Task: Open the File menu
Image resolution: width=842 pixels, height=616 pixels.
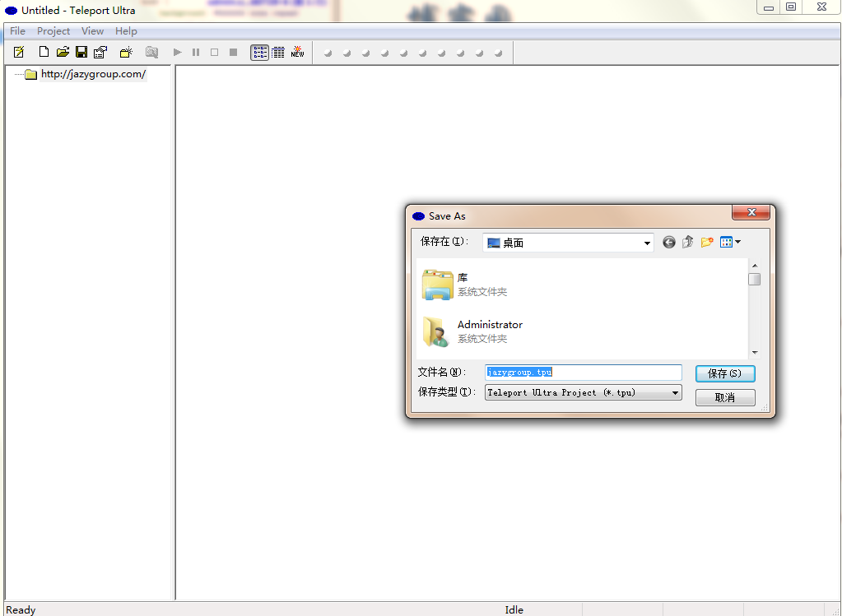Action: point(17,31)
